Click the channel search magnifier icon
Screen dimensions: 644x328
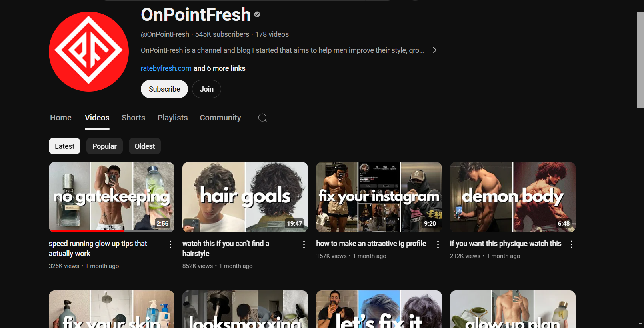[263, 118]
